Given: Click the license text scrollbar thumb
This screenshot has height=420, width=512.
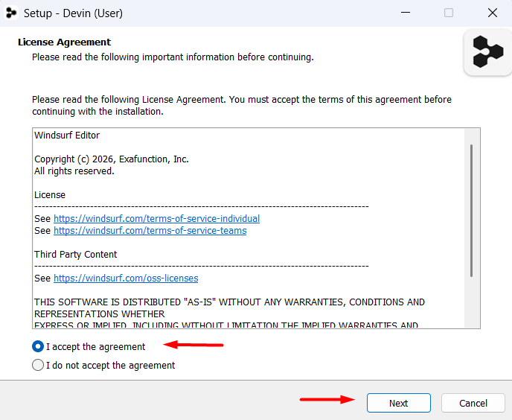Looking at the screenshot, I should point(471,211).
